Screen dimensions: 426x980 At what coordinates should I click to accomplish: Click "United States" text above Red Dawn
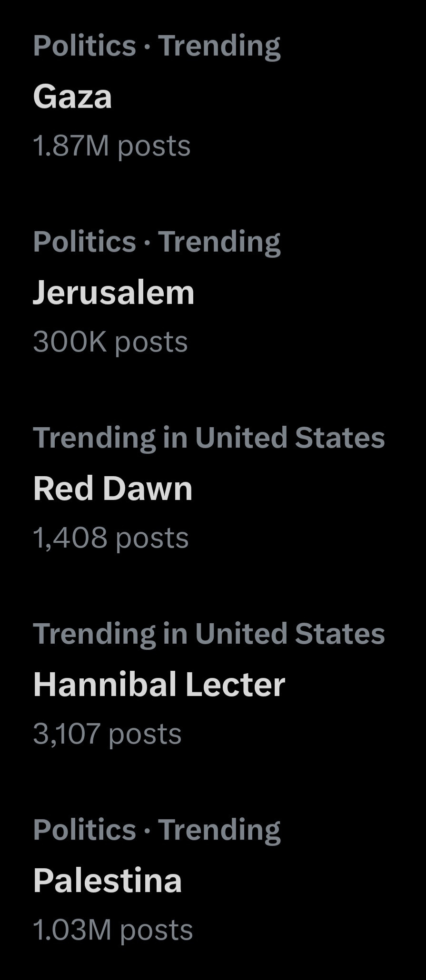pyautogui.click(x=289, y=438)
